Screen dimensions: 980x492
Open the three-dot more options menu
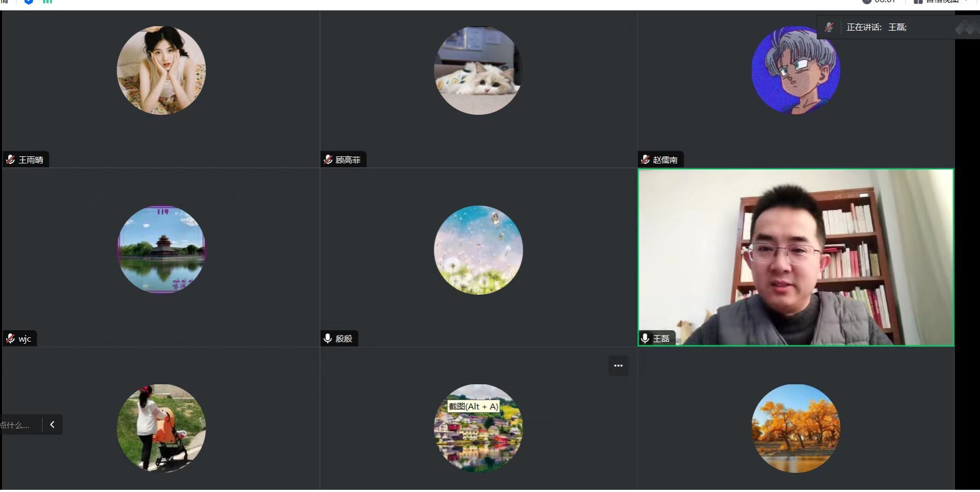click(618, 366)
